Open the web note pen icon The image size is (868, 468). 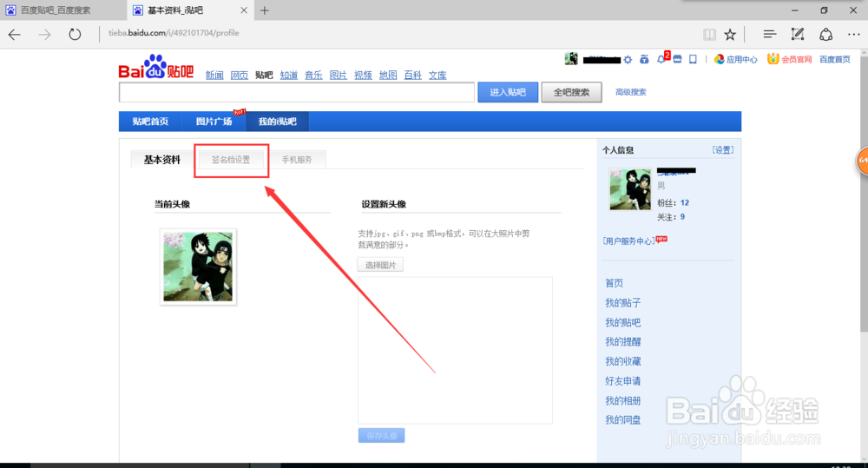click(797, 35)
